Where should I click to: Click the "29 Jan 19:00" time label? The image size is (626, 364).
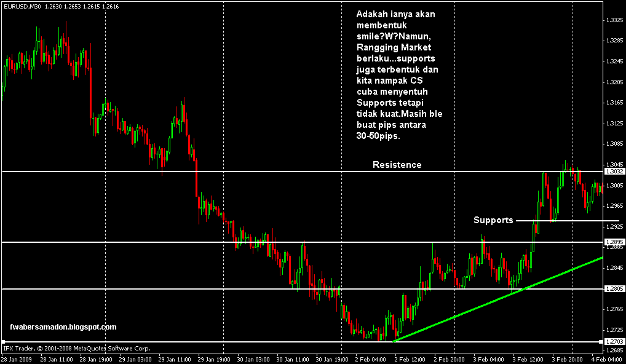(213, 359)
